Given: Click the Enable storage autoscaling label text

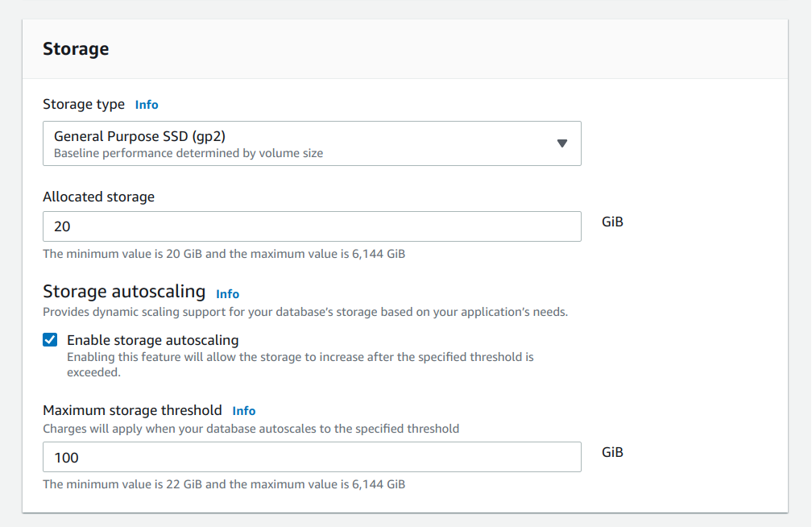Looking at the screenshot, I should (x=152, y=340).
